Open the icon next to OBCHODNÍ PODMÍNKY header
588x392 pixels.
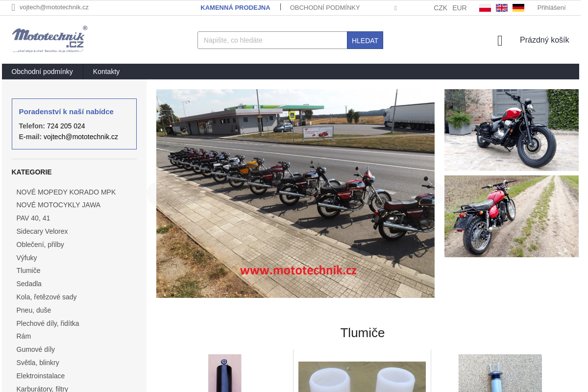click(x=395, y=8)
